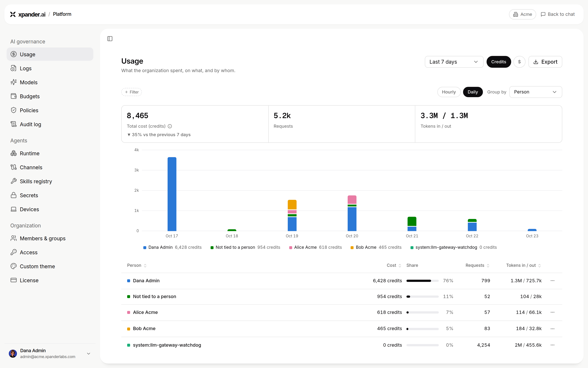588x368 pixels.
Task: Click the Secrets lock icon
Action: [x=14, y=195]
